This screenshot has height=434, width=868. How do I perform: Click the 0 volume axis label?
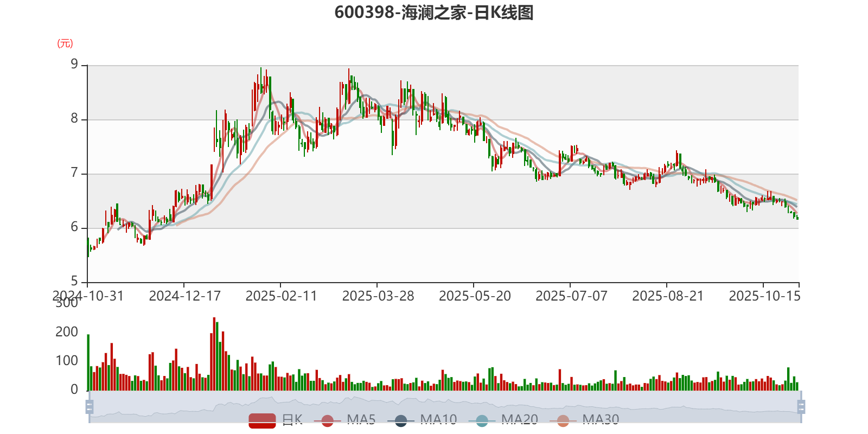click(74, 390)
